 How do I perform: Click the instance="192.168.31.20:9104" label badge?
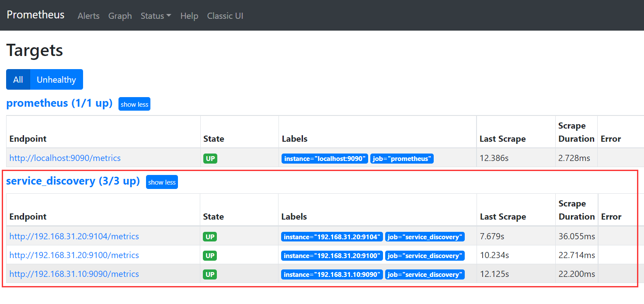pos(332,237)
